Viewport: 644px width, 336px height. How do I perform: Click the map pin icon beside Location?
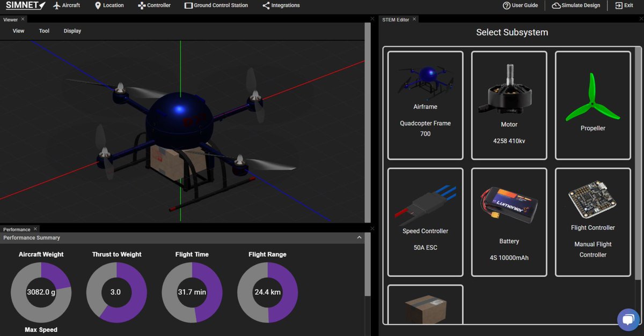[98, 5]
